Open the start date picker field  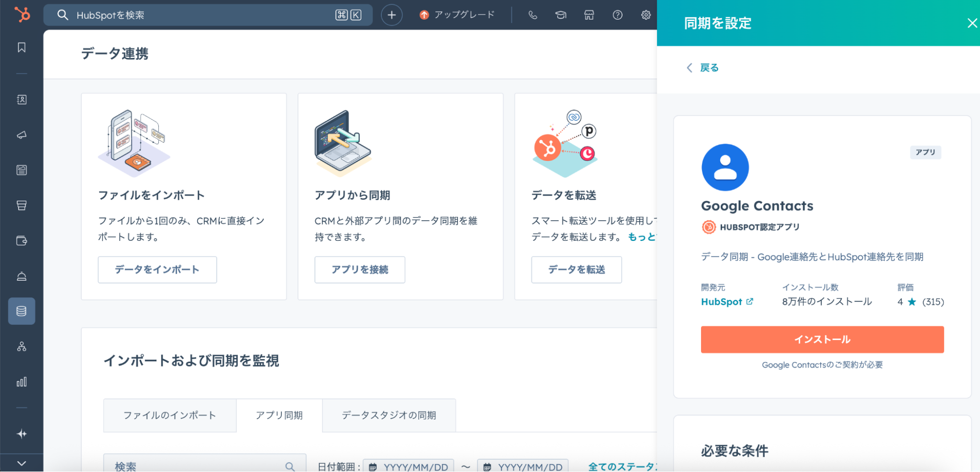[x=410, y=467]
